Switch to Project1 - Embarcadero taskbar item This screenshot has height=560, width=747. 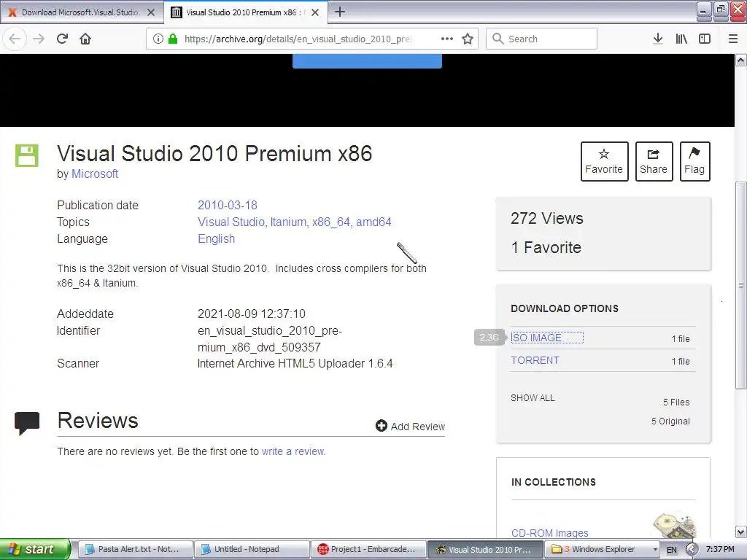click(368, 549)
